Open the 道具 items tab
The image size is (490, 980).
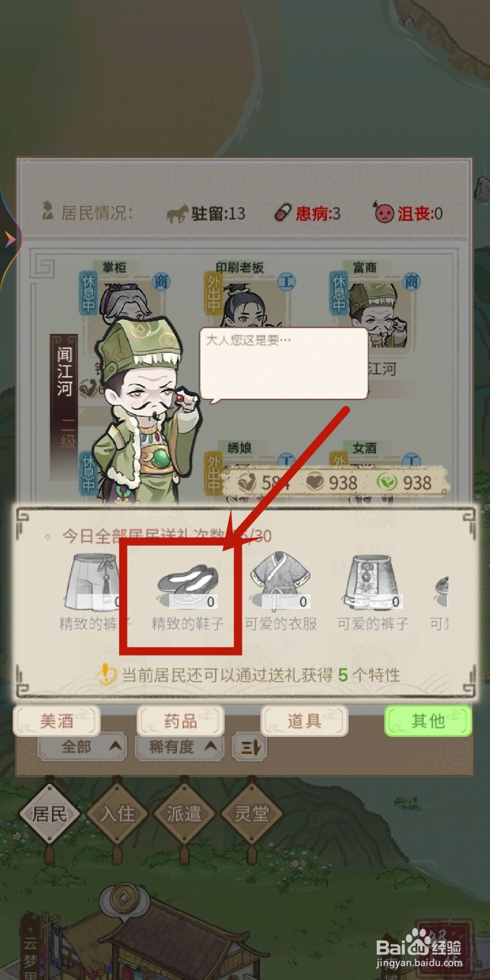pyautogui.click(x=304, y=721)
